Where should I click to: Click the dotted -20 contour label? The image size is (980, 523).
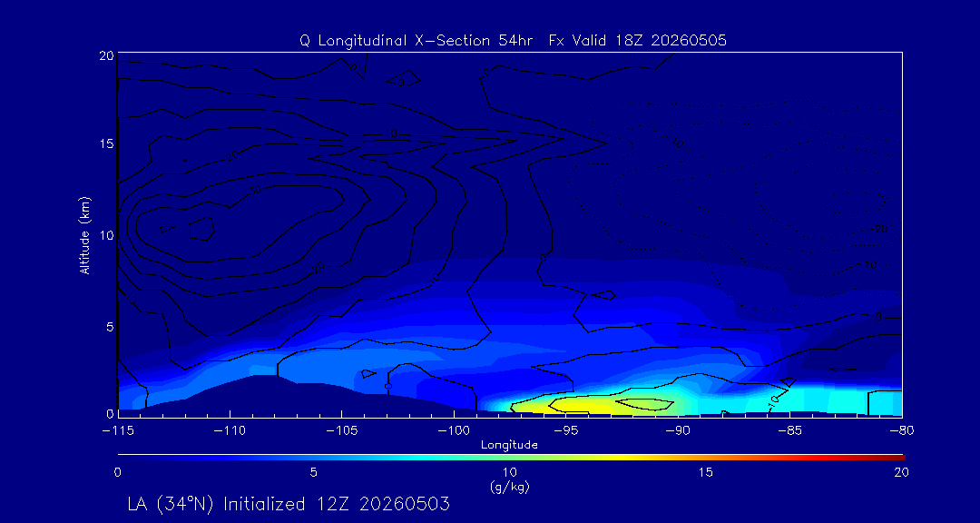[878, 229]
